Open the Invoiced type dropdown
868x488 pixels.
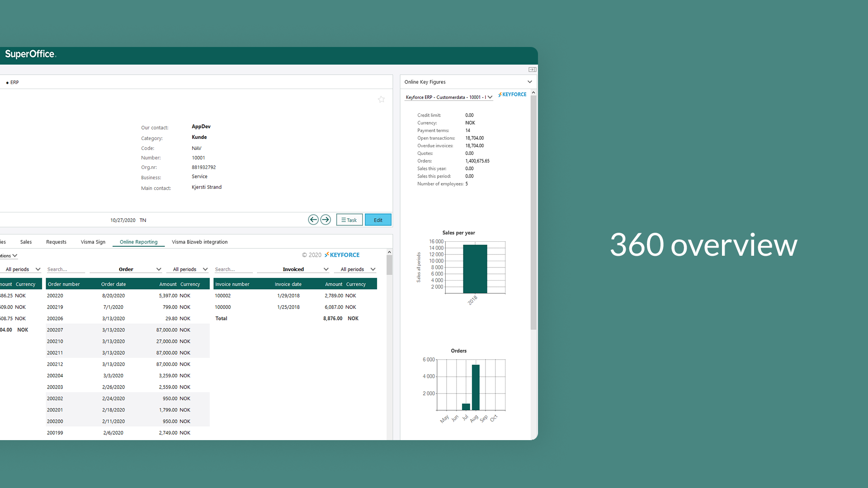pyautogui.click(x=293, y=269)
